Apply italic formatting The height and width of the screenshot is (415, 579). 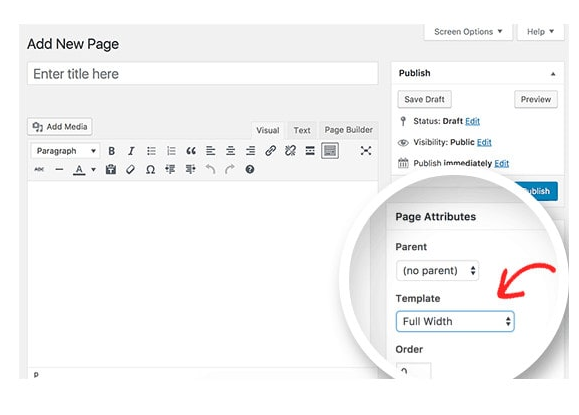pos(131,151)
